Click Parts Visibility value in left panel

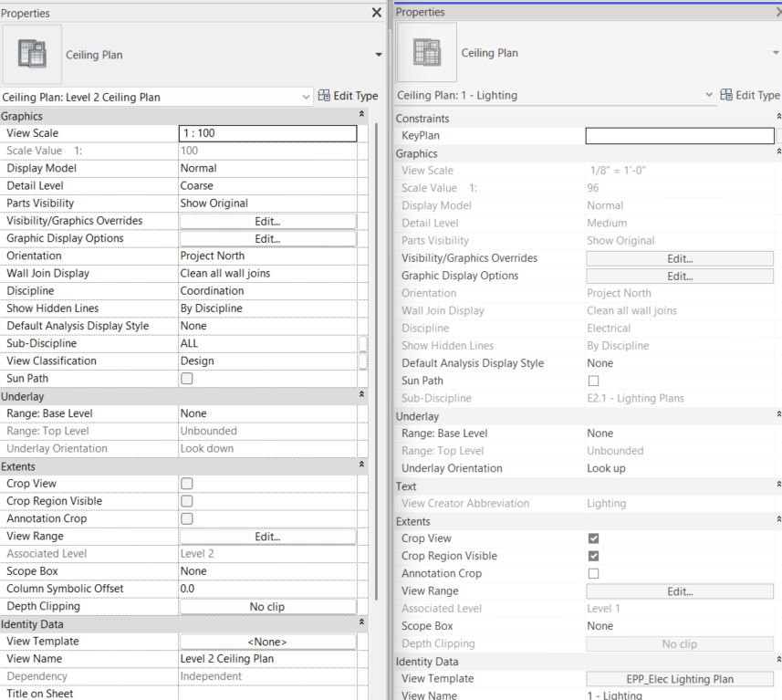268,204
